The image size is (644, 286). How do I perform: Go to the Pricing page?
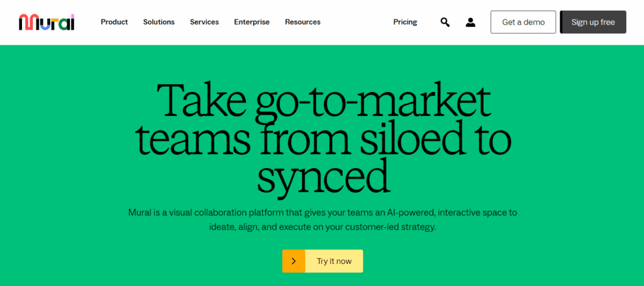tap(405, 22)
